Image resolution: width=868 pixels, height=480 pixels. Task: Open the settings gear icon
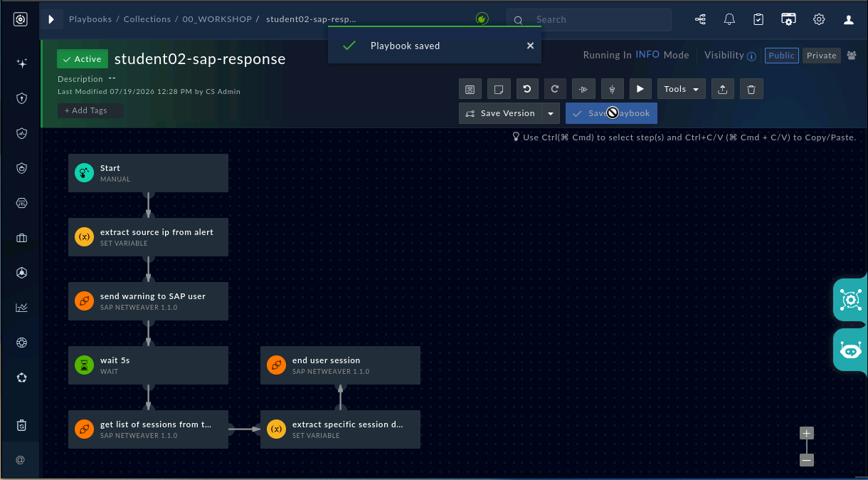tap(819, 20)
